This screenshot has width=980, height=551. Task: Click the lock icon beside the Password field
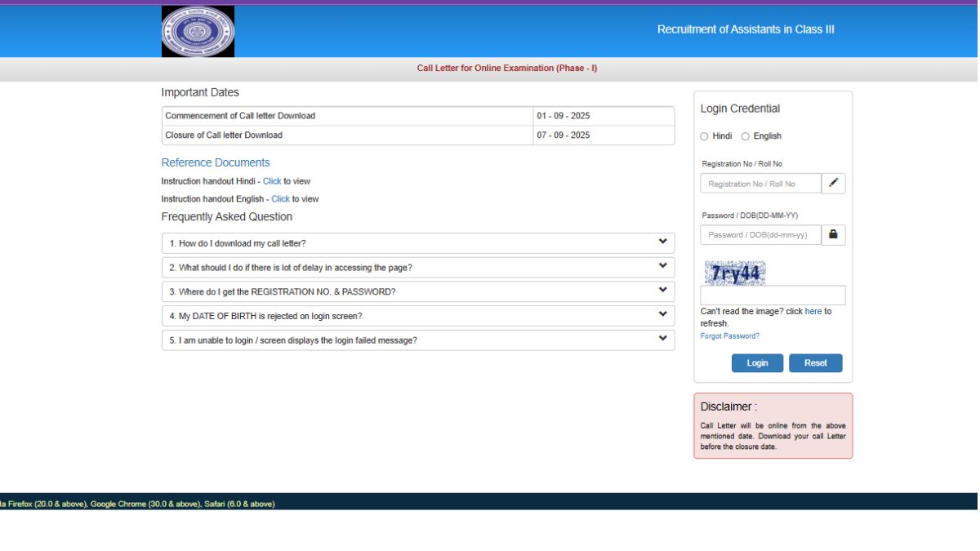(833, 234)
